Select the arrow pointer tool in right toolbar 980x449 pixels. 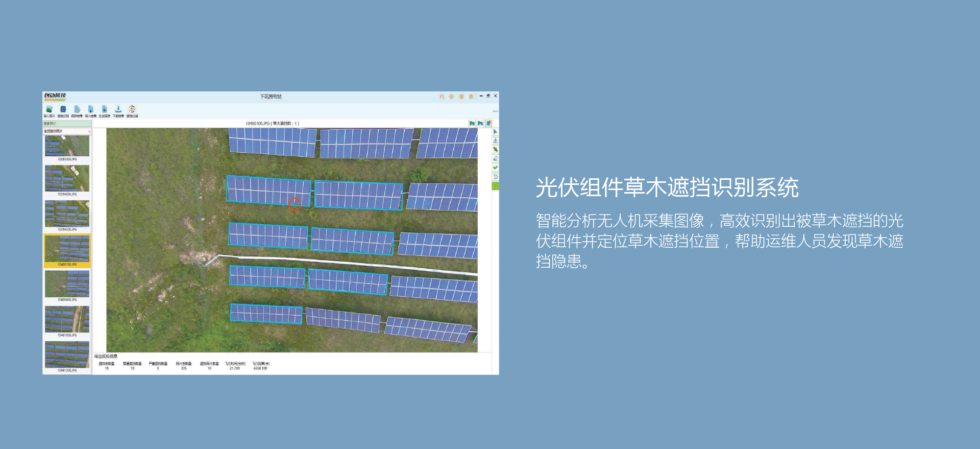[x=495, y=132]
